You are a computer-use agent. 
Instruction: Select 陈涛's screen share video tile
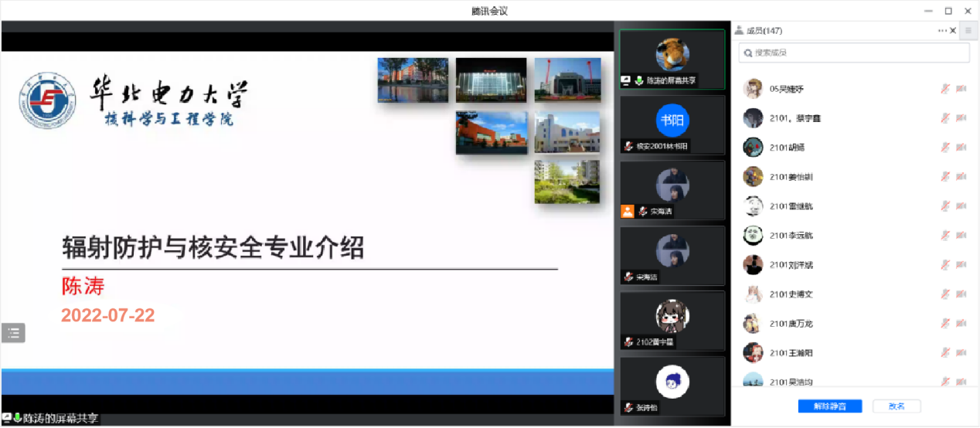click(672, 58)
